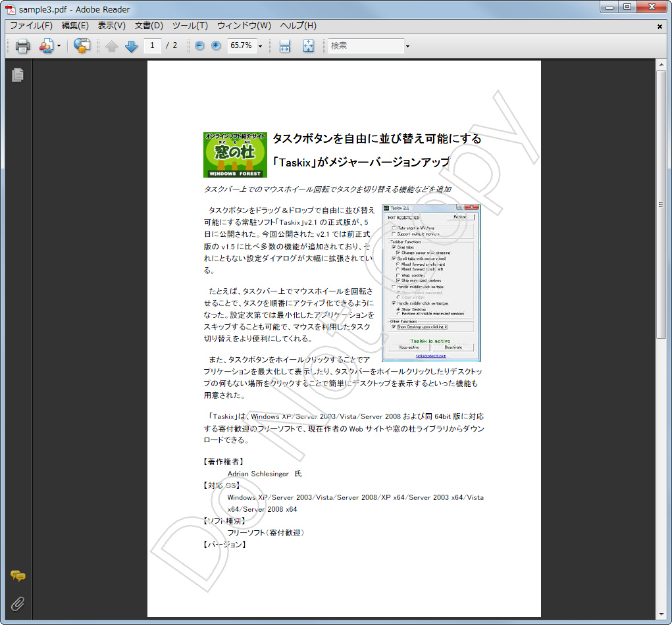The height and width of the screenshot is (625, 672).
Task: Open the ヘルプ(H) menu
Action: (298, 26)
